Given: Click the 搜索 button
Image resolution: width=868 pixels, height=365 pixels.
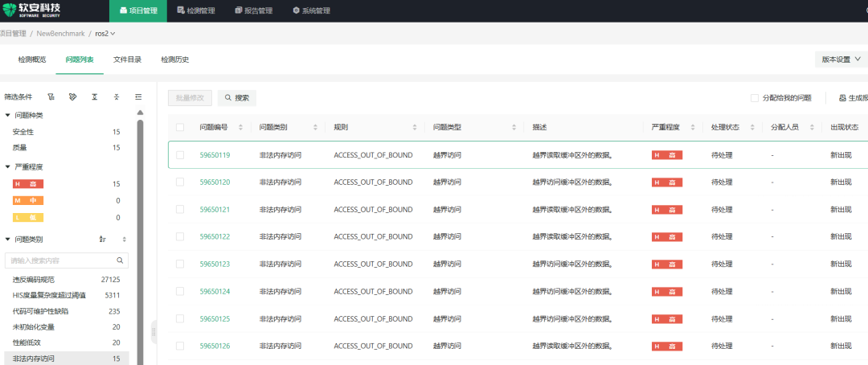Looking at the screenshot, I should tap(237, 98).
